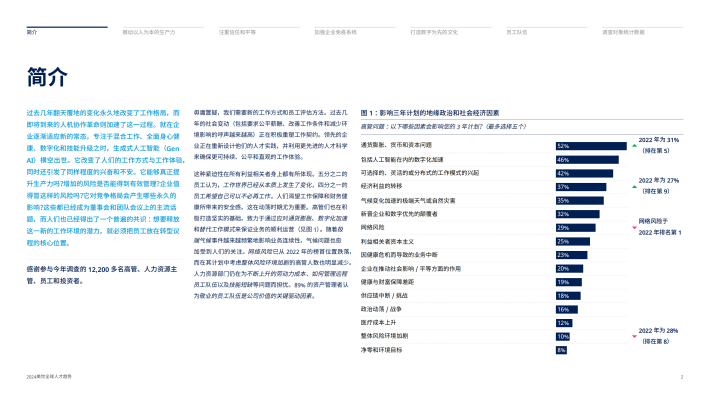Jump to the 员工队伍 tab

[517, 32]
